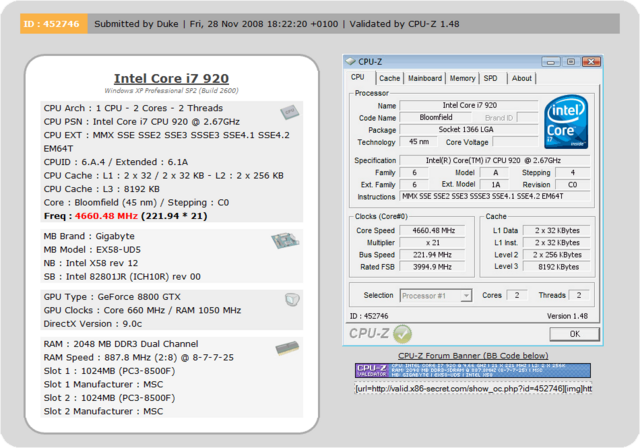Click the Ext. Model field 1A
Image resolution: width=640 pixels, height=448 pixels.
pos(495,185)
